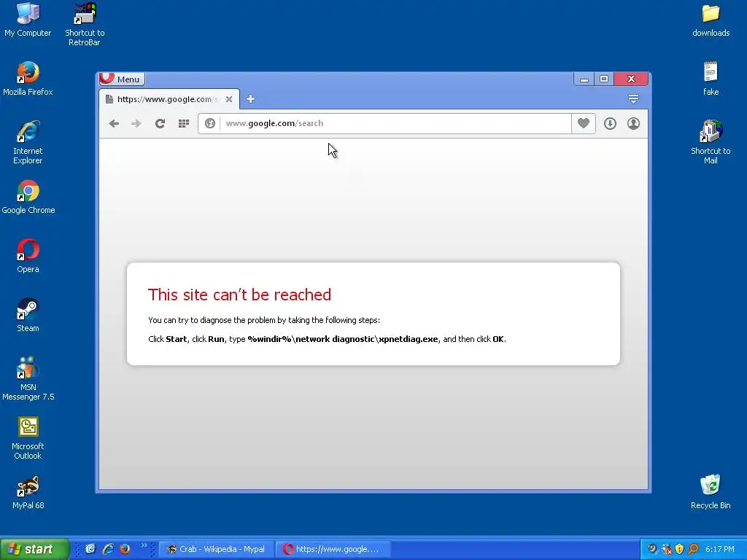The image size is (747, 560).
Task: Click the security shield tray icon
Action: coord(680,549)
